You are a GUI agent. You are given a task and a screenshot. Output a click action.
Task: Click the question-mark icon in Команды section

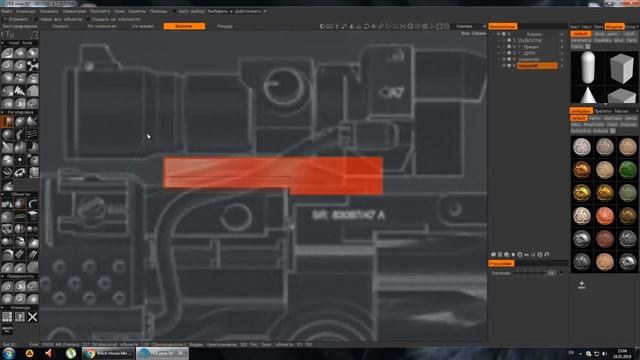point(20,317)
